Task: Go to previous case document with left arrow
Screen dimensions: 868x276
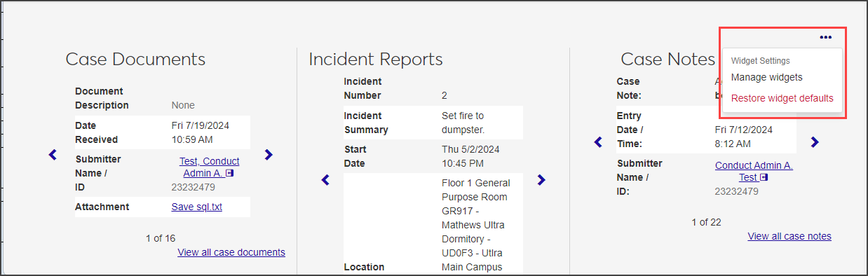Action: click(x=53, y=155)
